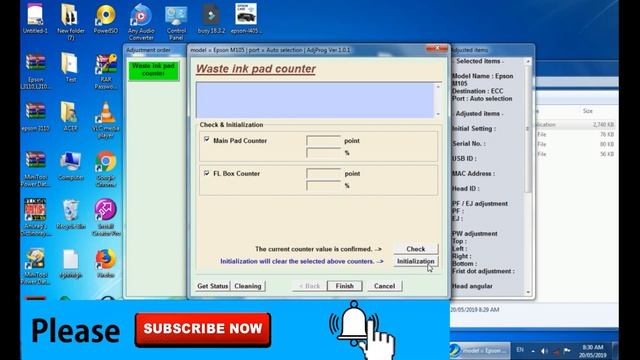Select the MiniTool archive with WinRAR books icon

click(x=36, y=168)
